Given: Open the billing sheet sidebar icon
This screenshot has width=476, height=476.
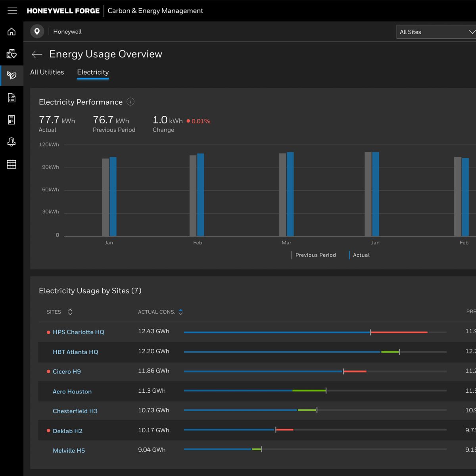Looking at the screenshot, I should point(12,120).
